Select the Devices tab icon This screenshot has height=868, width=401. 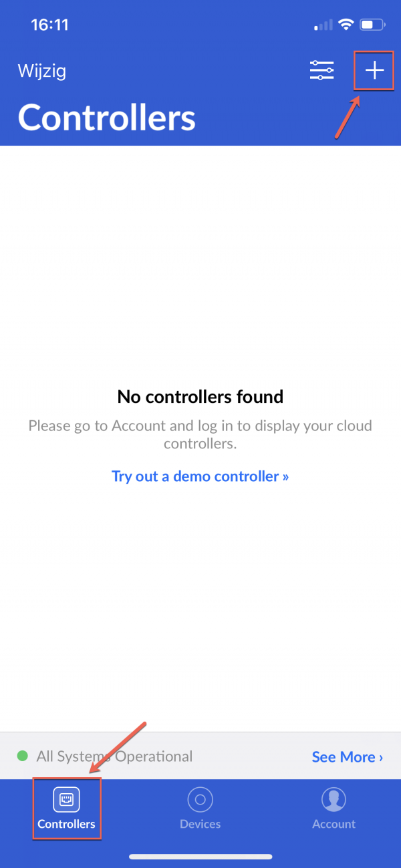[x=200, y=799]
